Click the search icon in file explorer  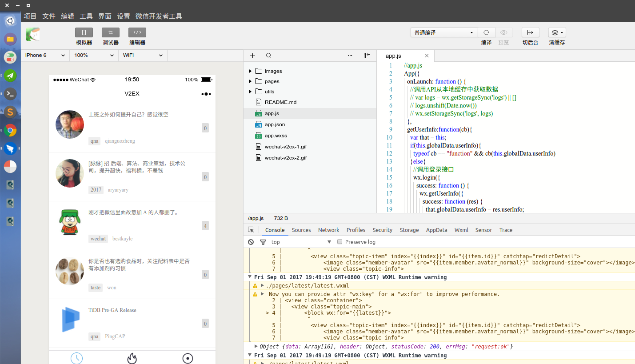pos(268,56)
